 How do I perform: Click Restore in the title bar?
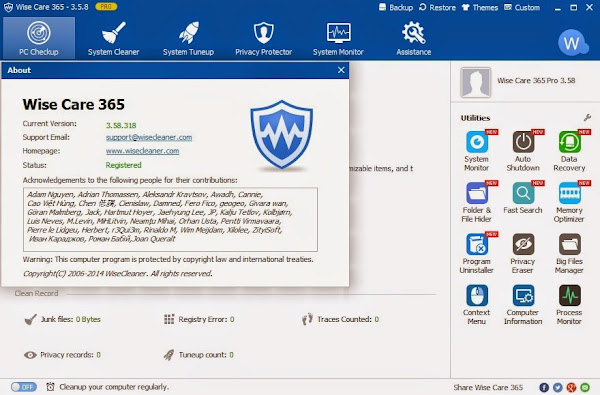[x=437, y=7]
